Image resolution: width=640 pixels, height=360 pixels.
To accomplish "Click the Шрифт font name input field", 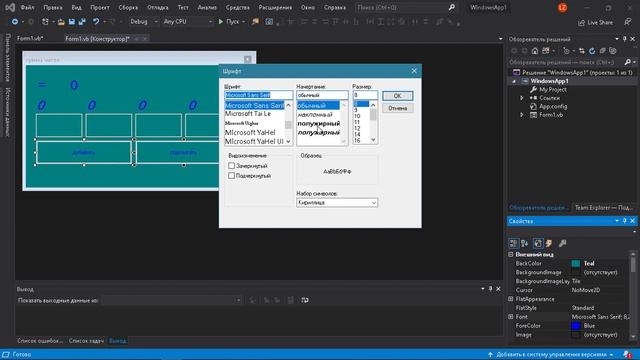I will [x=258, y=95].
